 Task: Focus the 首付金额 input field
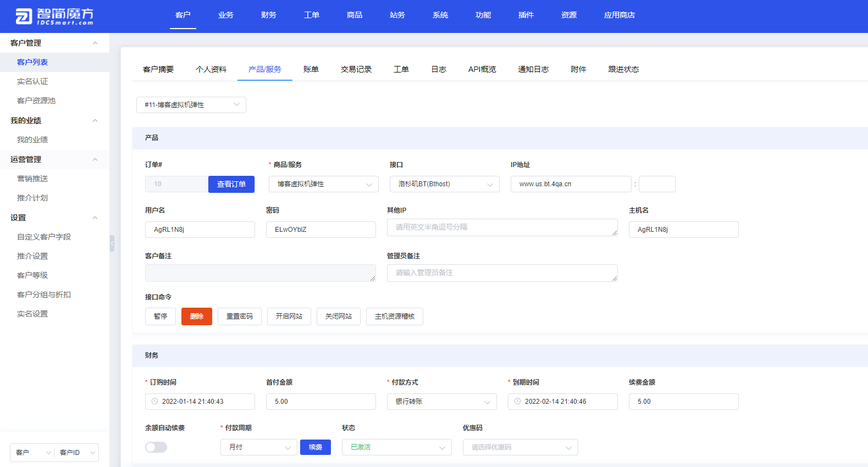[x=321, y=402]
